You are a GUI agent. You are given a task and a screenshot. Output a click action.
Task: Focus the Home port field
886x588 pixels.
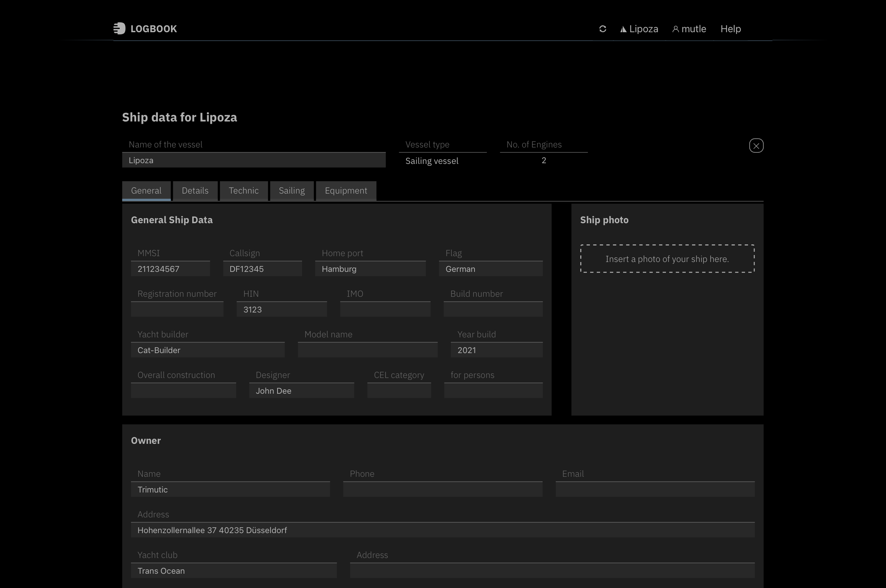pyautogui.click(x=370, y=269)
